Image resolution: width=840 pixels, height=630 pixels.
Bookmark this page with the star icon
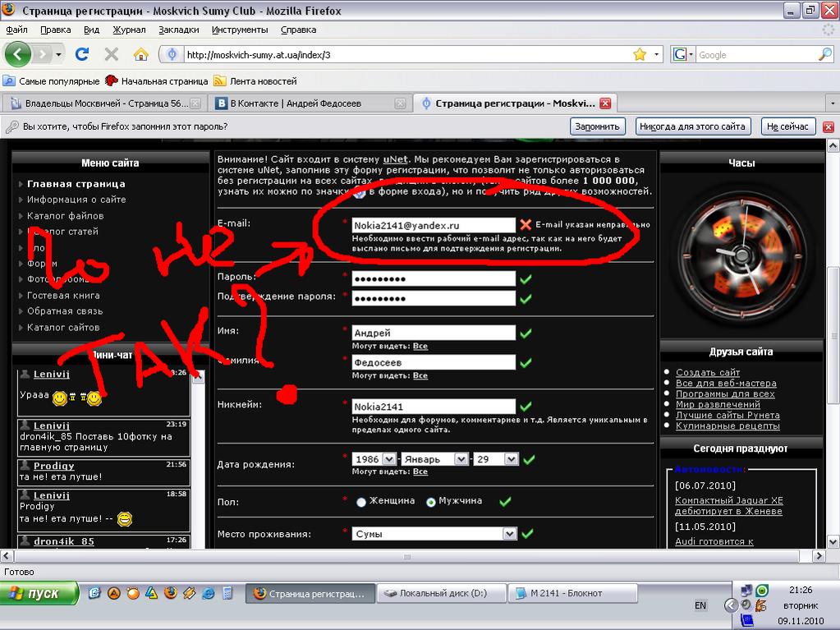640,54
